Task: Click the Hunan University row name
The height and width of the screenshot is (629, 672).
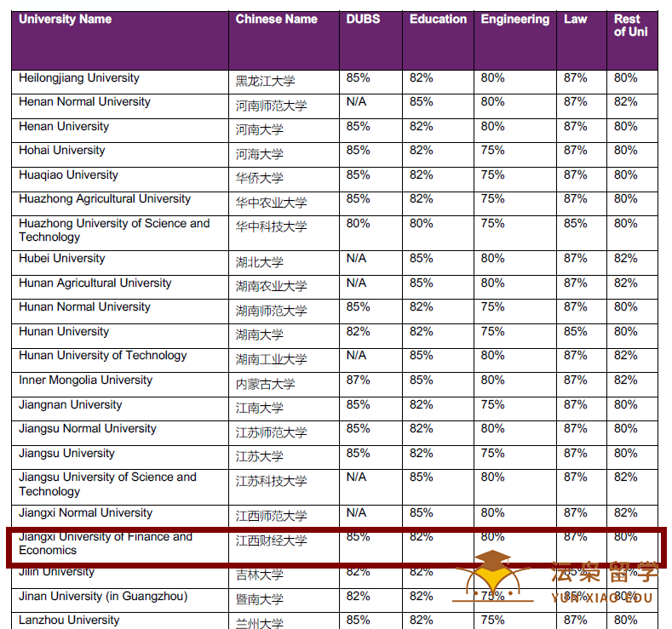Action: (x=64, y=331)
